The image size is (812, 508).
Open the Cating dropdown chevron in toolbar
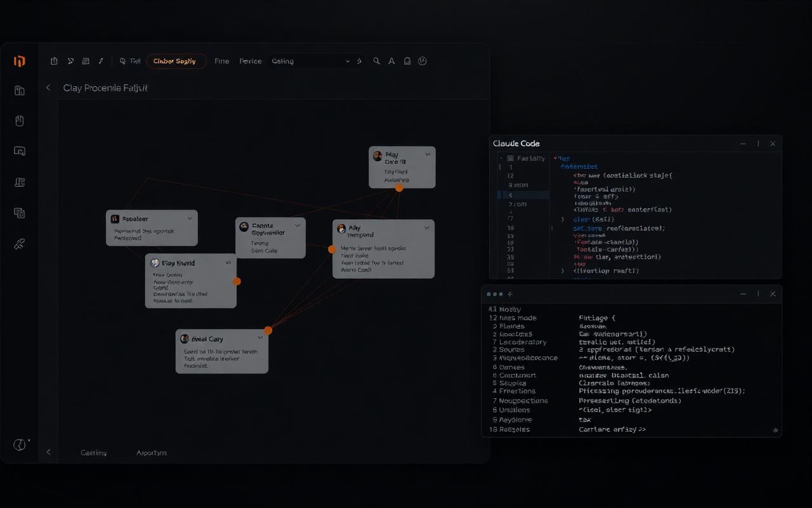point(348,61)
